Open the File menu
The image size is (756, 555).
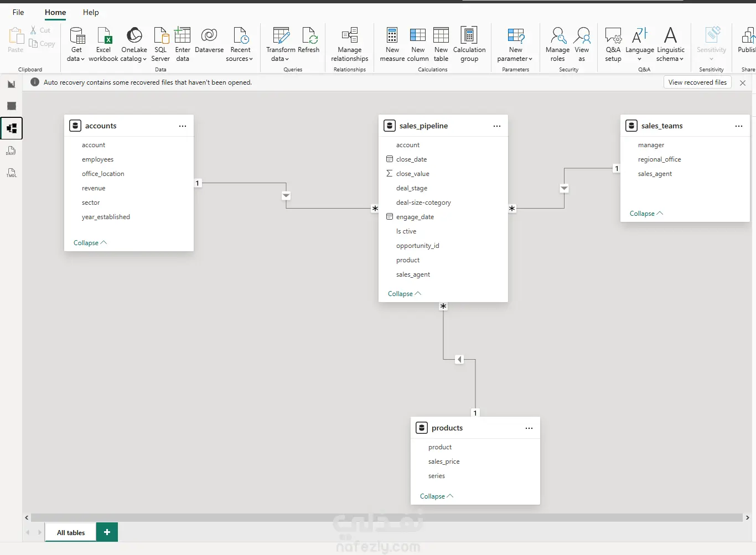pos(18,12)
